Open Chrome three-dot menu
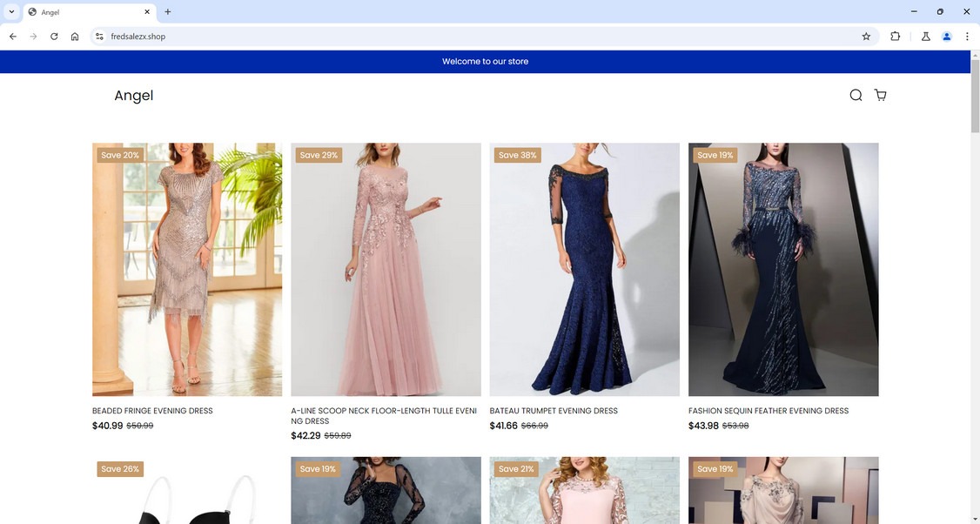Viewport: 980px width, 524px height. point(967,37)
